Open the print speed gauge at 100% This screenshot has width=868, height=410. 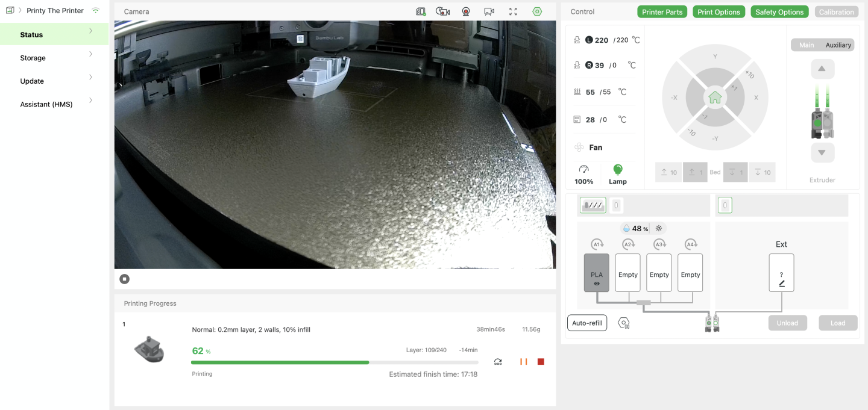583,175
